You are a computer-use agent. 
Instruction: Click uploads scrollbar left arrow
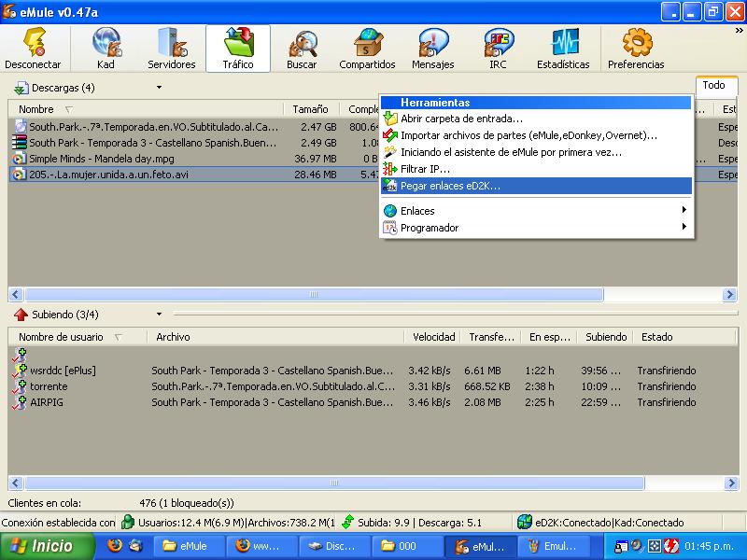tap(16, 483)
